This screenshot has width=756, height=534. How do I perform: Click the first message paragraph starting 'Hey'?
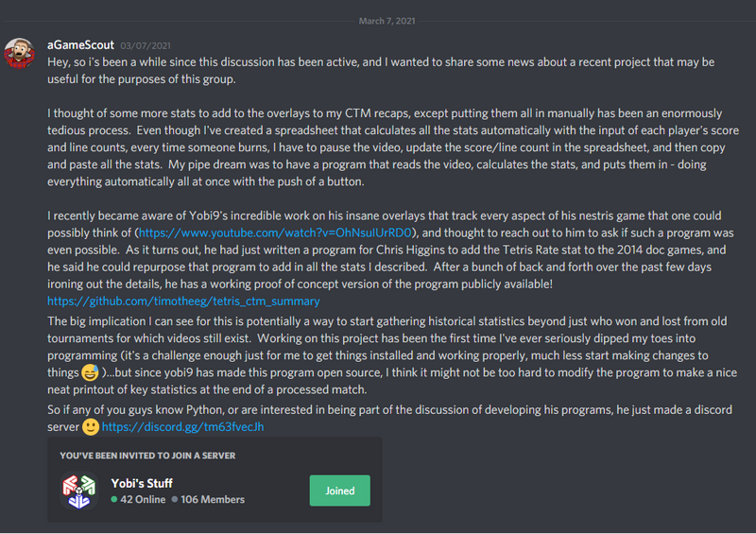(x=381, y=71)
